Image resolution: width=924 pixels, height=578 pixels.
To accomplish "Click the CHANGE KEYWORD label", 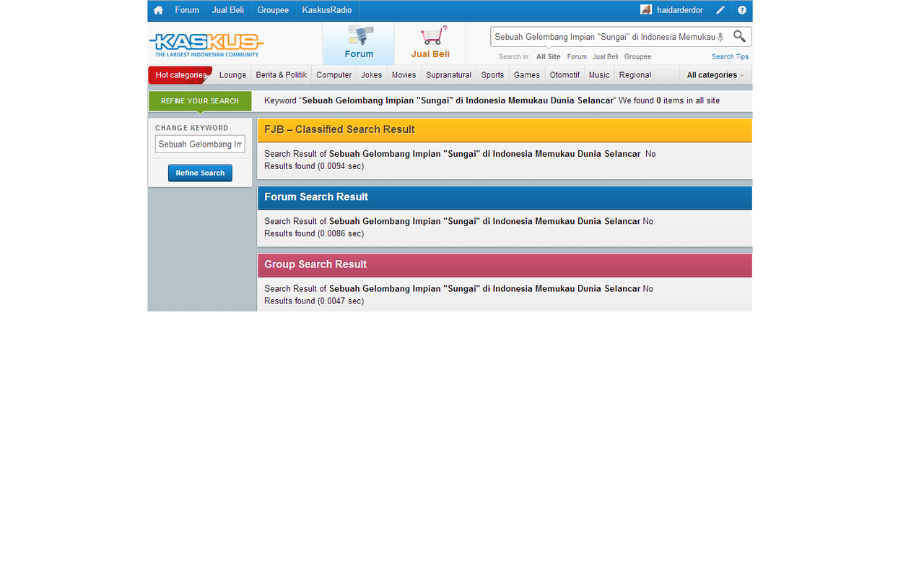I will tap(191, 128).
